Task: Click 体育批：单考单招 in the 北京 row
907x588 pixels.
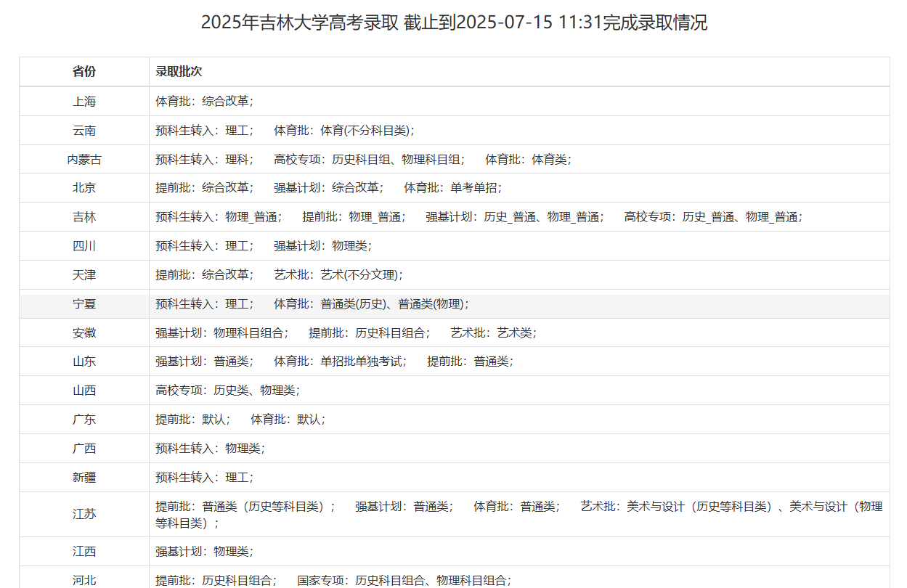Action: pos(452,188)
